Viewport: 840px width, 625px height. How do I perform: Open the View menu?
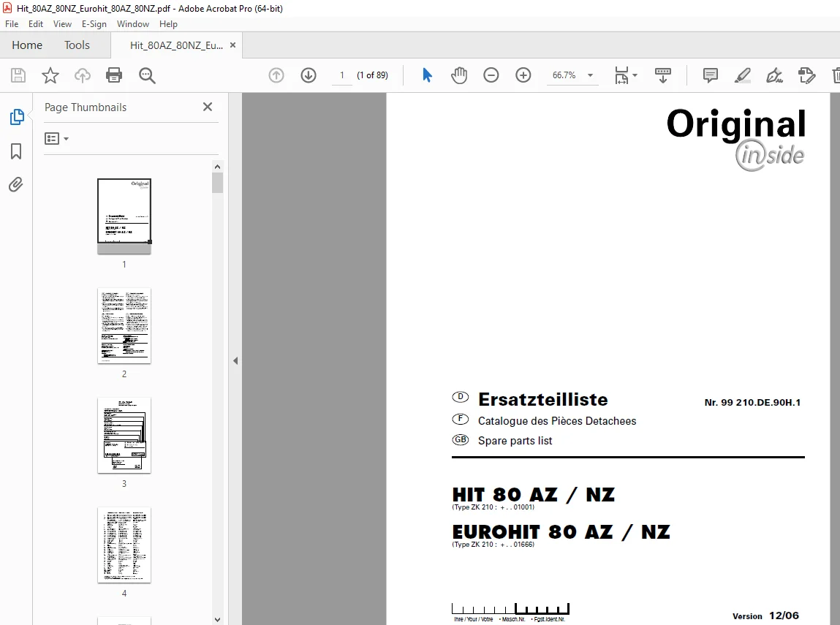[x=62, y=24]
